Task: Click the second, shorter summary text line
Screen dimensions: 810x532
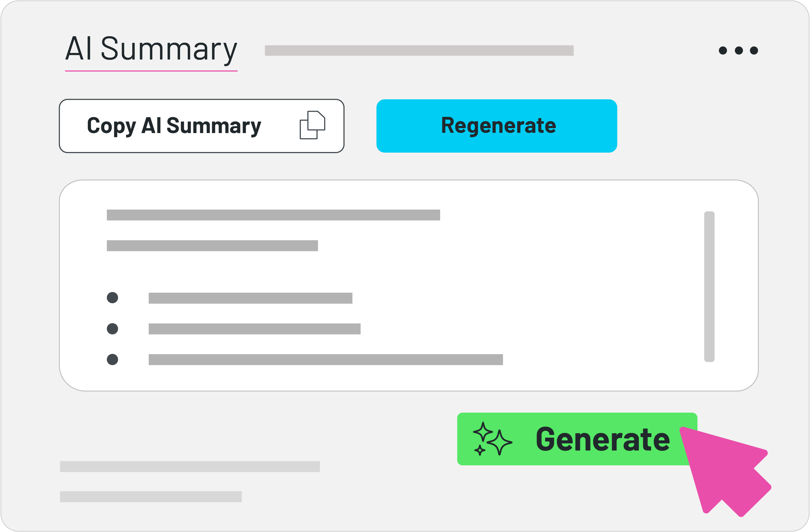Action: 212,246
